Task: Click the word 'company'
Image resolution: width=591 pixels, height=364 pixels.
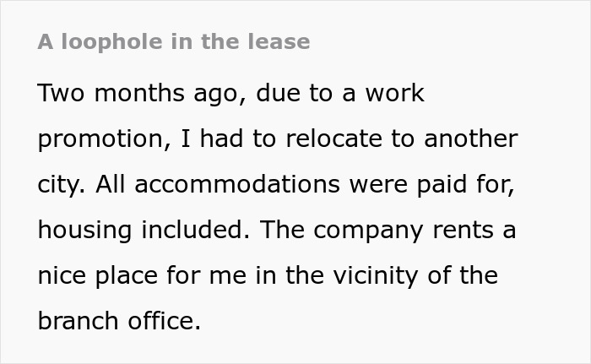Action: point(378,230)
